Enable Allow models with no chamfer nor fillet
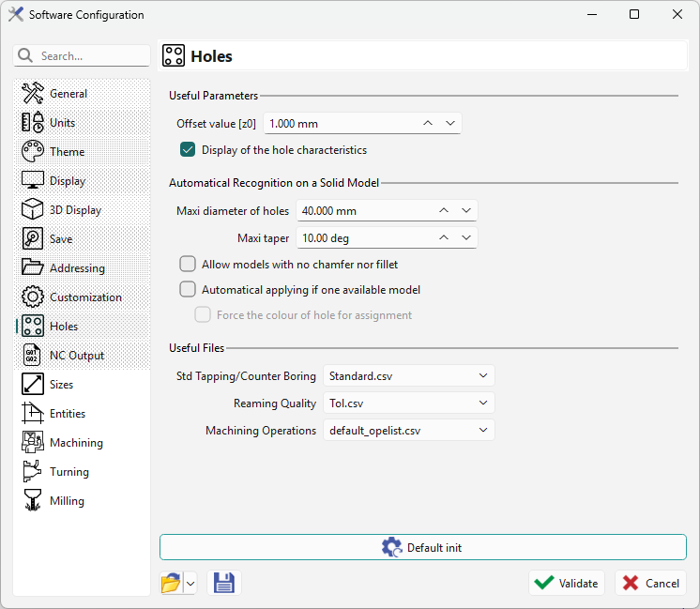Viewport: 700px width, 609px height. 188,265
